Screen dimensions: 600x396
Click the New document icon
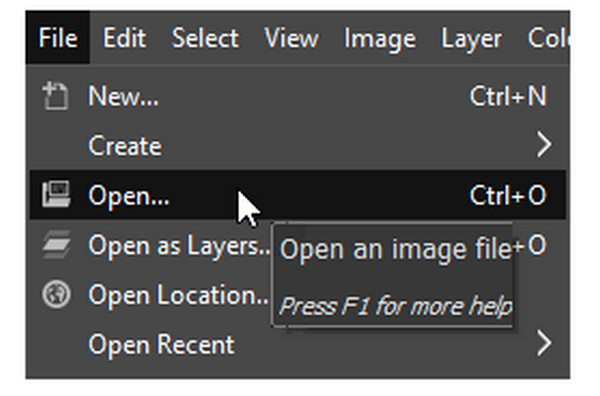click(55, 96)
